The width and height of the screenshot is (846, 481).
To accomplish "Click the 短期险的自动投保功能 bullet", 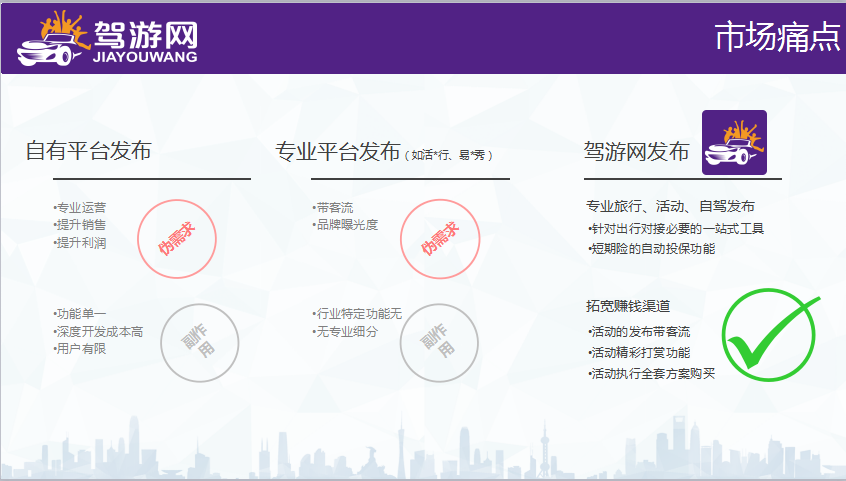I will [651, 249].
